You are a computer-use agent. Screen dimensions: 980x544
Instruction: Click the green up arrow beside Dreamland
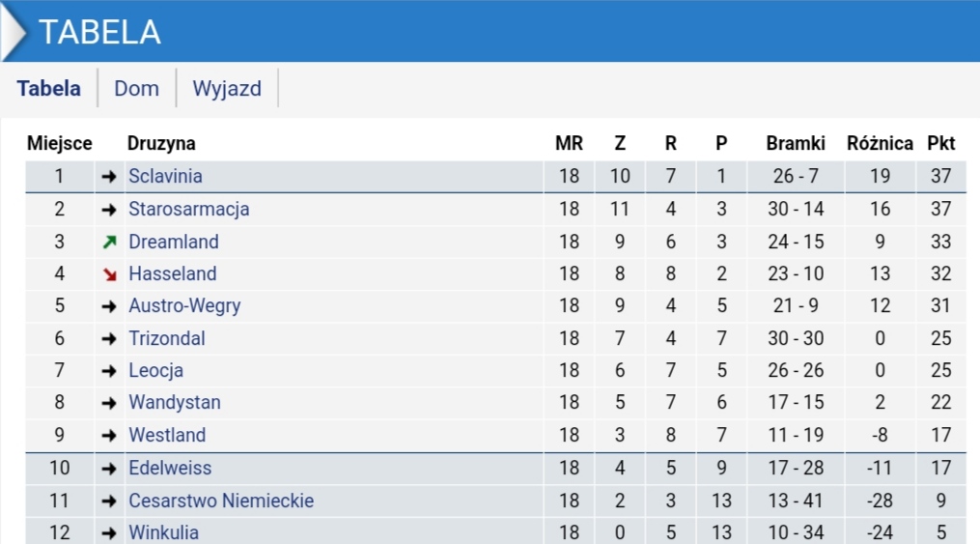(x=109, y=242)
